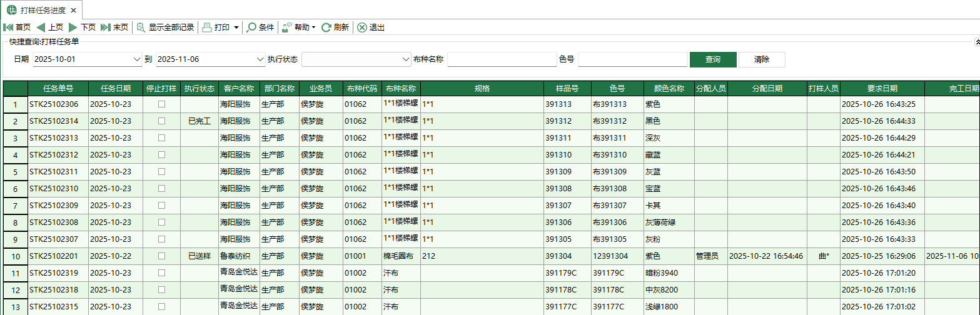Select task cell STK25102309
Image resolution: width=980 pixels, height=315 pixels.
click(58, 206)
